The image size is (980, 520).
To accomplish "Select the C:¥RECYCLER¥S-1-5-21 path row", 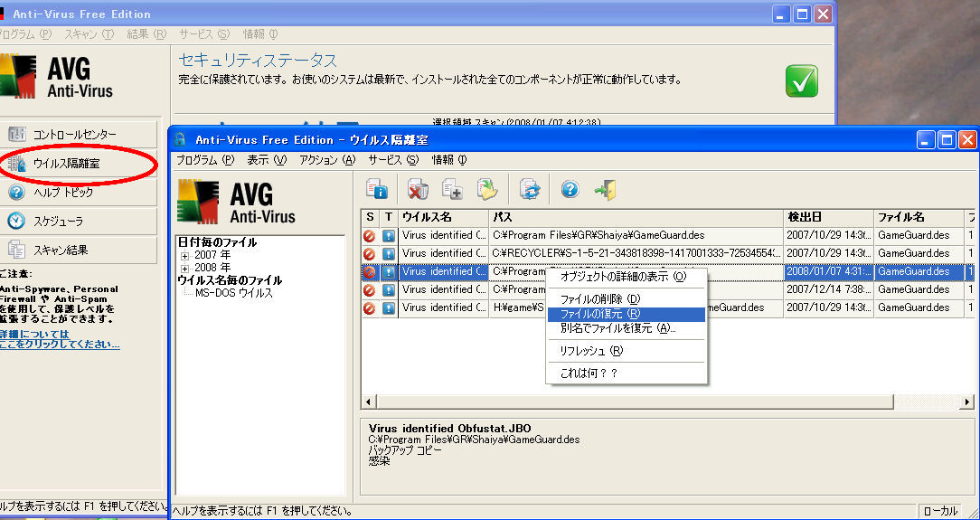I will 667,254.
